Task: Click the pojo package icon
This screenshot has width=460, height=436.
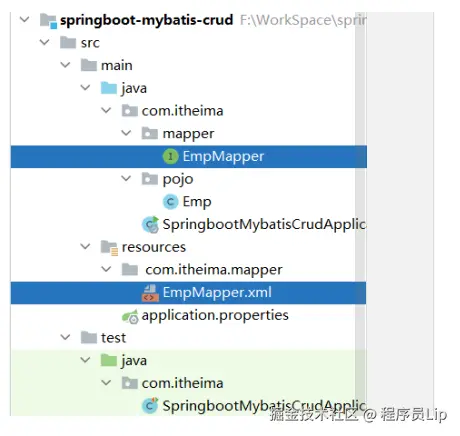Action: click(x=150, y=179)
